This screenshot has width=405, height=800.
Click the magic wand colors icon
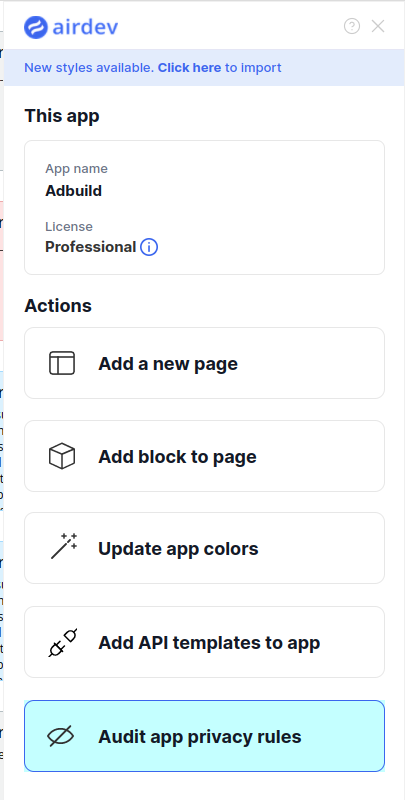(64, 546)
